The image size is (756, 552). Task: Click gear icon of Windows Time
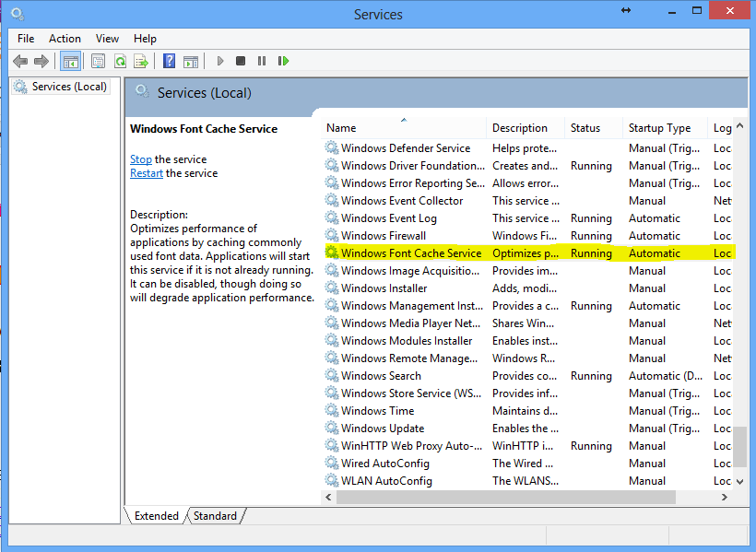click(x=331, y=410)
